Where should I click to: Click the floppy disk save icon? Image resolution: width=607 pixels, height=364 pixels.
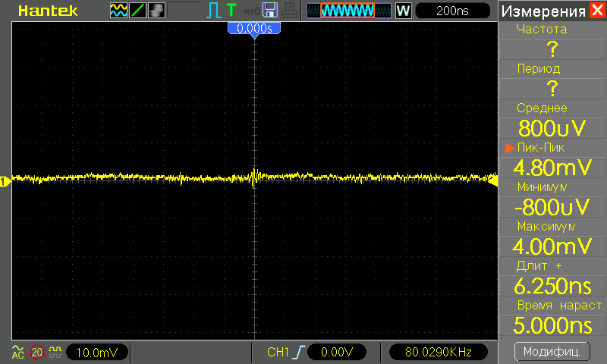pyautogui.click(x=269, y=11)
